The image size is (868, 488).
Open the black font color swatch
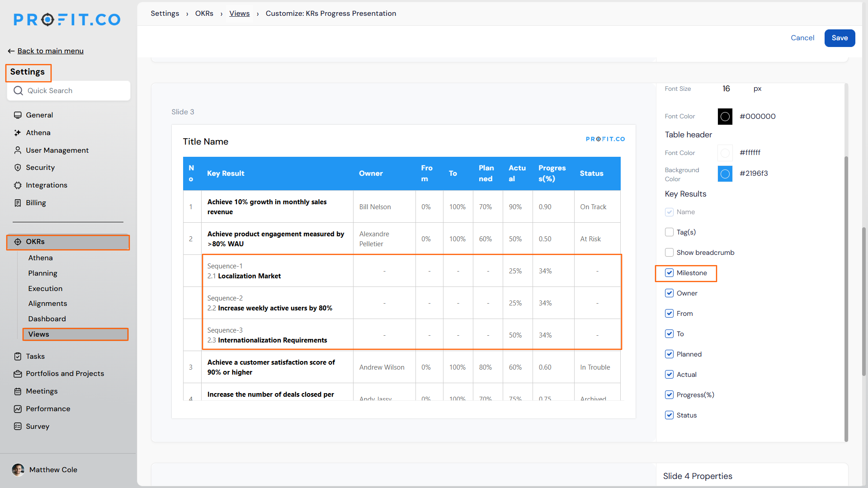725,117
